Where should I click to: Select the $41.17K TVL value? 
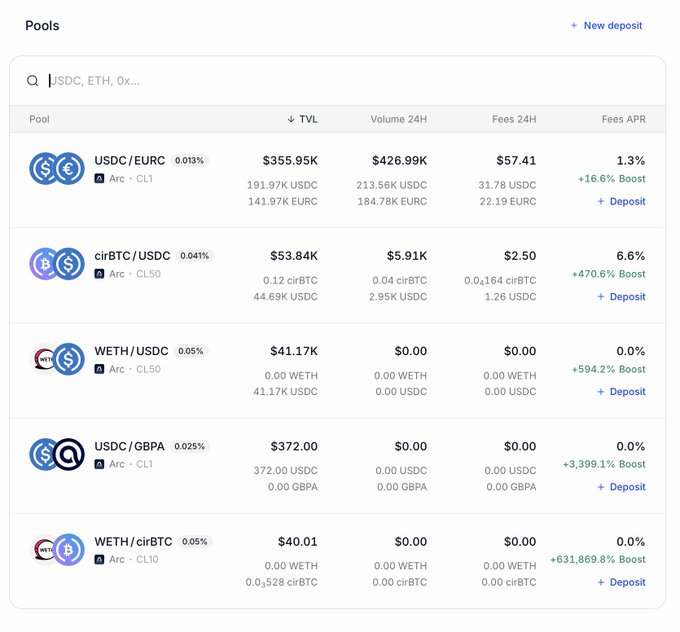point(294,351)
